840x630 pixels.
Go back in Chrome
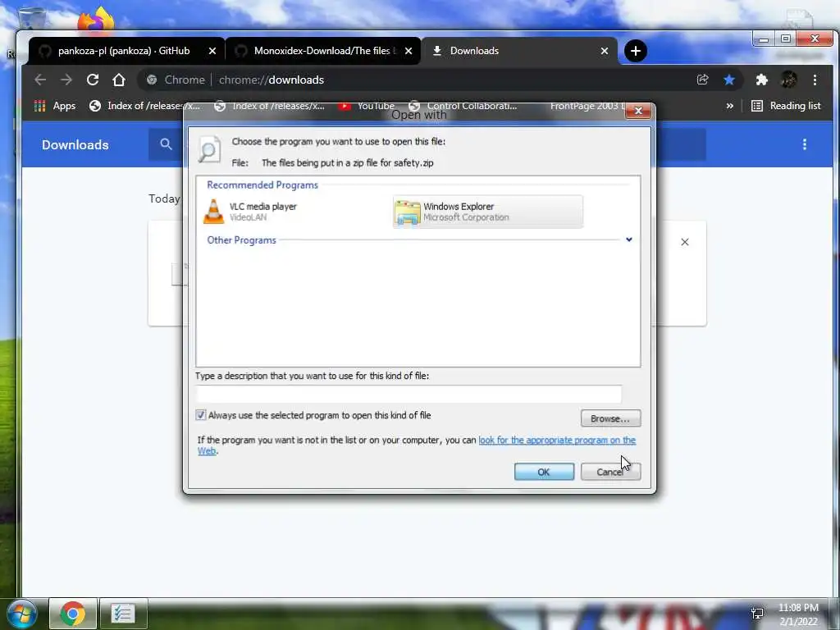40,80
